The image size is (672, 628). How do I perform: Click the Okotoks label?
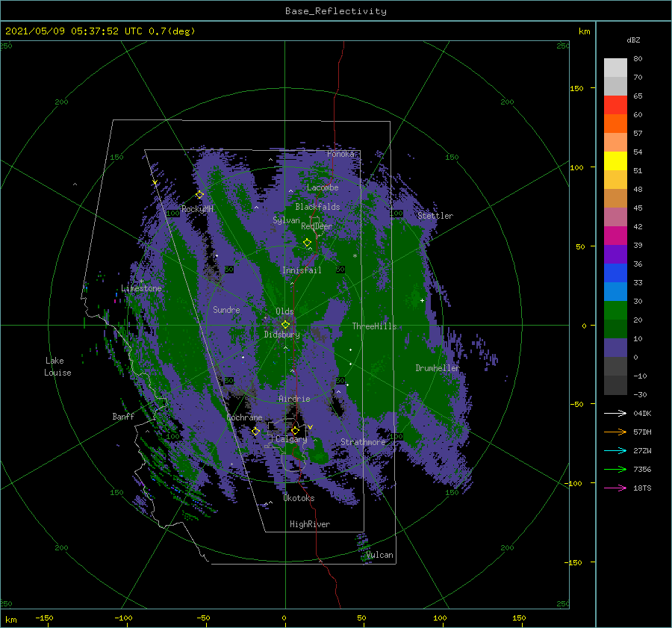[299, 498]
